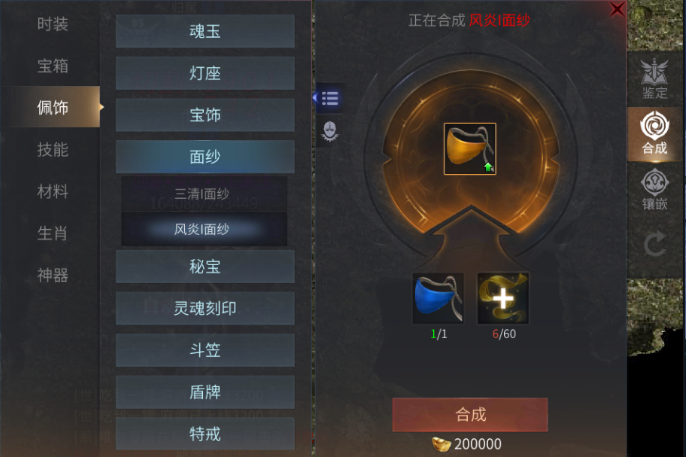This screenshot has width=686, height=457.
Task: Open the 镶嵌 inlay icon
Action: click(x=654, y=189)
